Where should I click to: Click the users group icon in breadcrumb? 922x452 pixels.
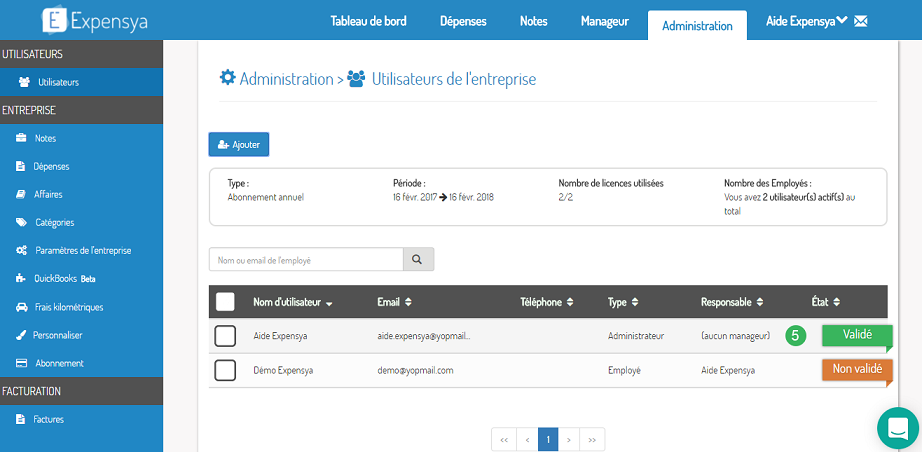[x=356, y=79]
